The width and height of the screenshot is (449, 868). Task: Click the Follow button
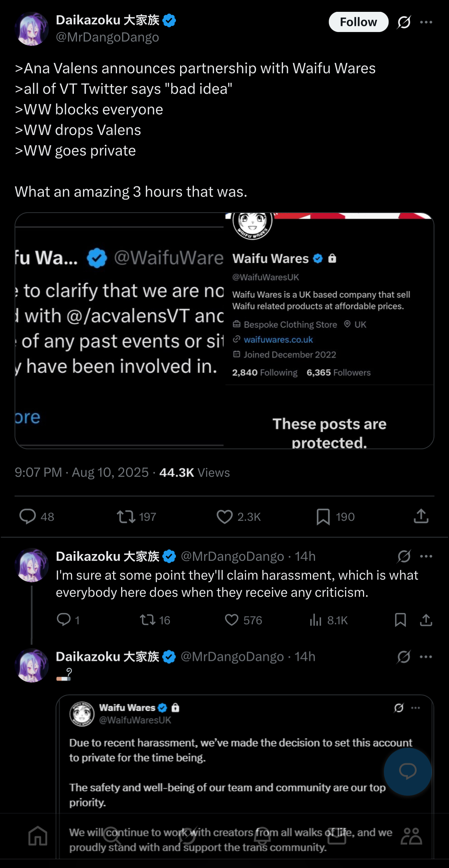pyautogui.click(x=358, y=22)
